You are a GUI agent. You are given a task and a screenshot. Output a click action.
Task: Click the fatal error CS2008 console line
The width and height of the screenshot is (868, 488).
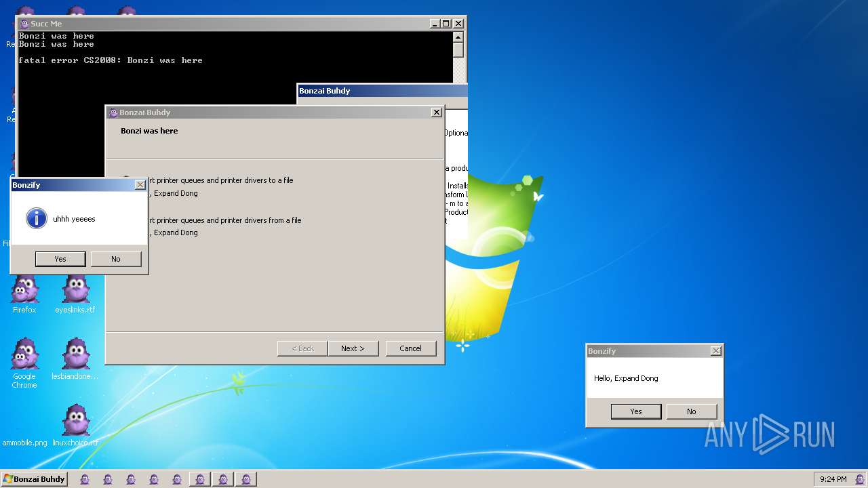(x=111, y=60)
